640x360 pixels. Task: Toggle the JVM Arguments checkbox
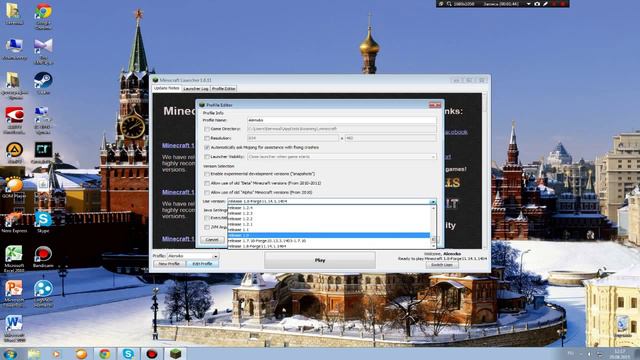207,227
